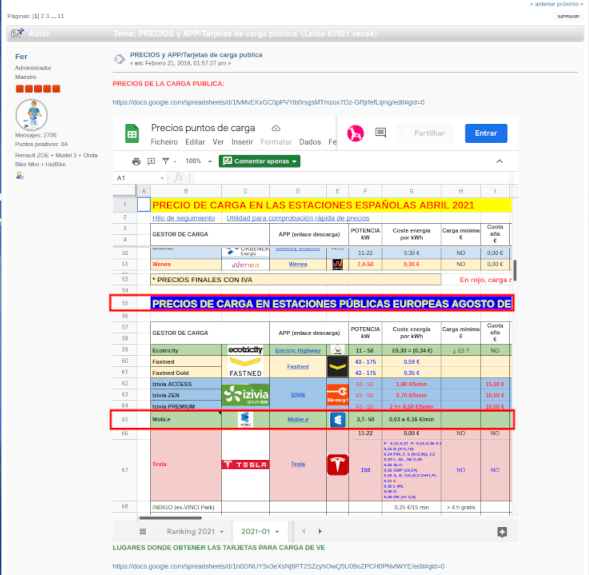Open the first Google Sheets spreadsheet URL
Screen dimensions: 589x575
(x=269, y=102)
